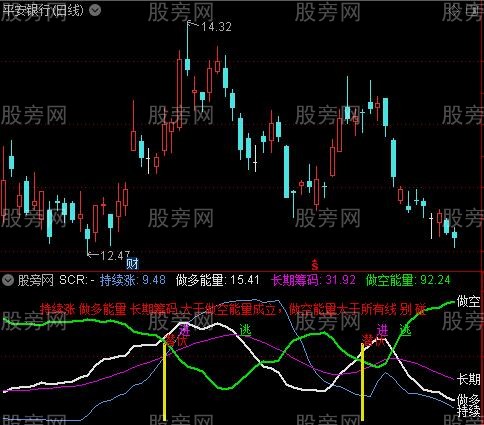Click the first yellow vertical signal bar
Viewport: 484px width, 425px height.
[164, 382]
